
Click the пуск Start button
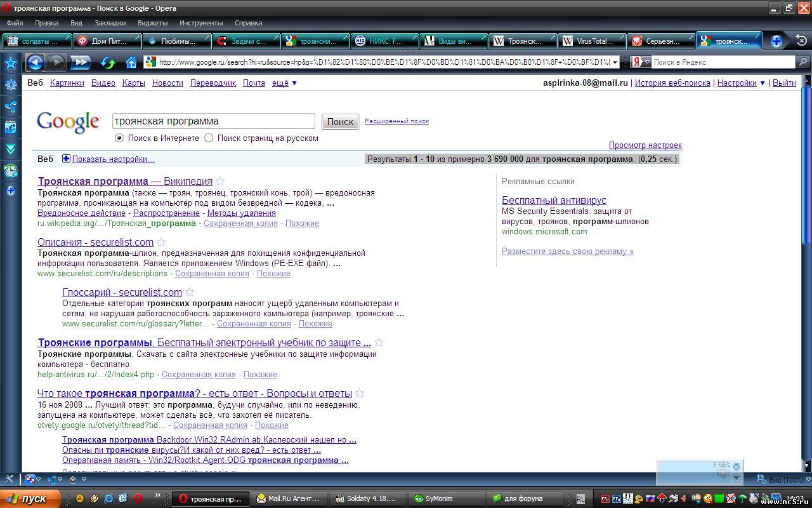30,498
